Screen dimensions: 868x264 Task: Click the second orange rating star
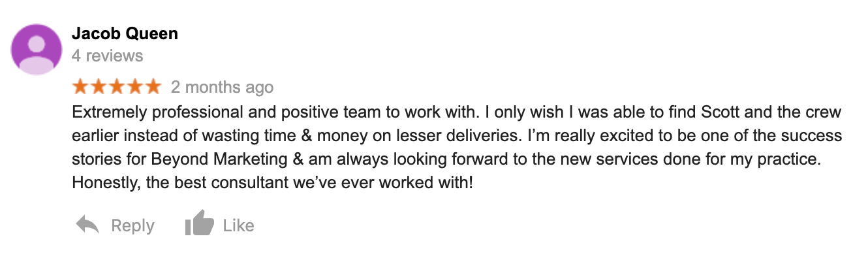click(99, 87)
